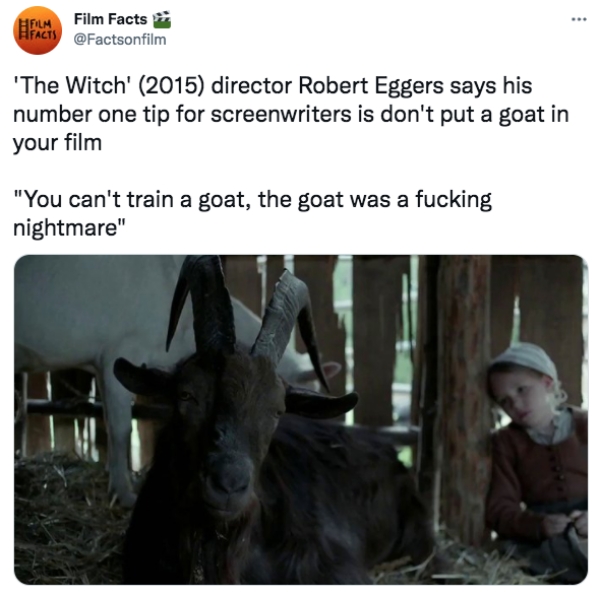
Task: Click the clapperboard emoji beside Film Facts
Action: tap(162, 20)
